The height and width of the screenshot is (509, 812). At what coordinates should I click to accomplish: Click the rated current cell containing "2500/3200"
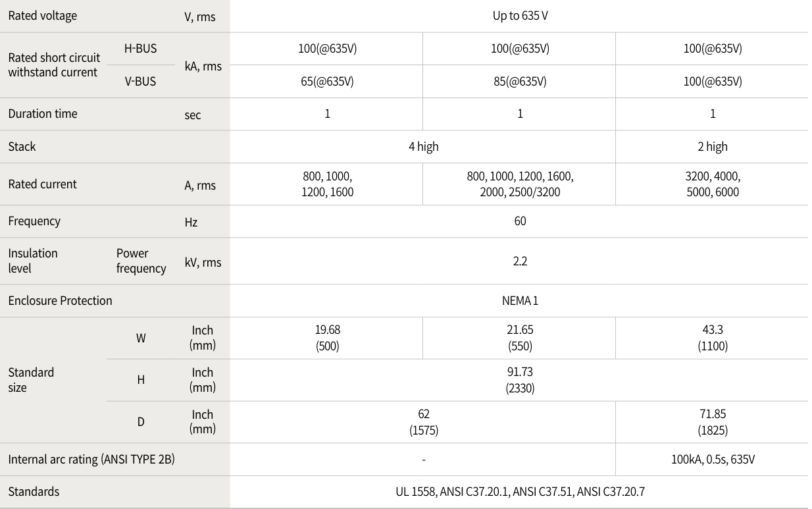click(520, 184)
